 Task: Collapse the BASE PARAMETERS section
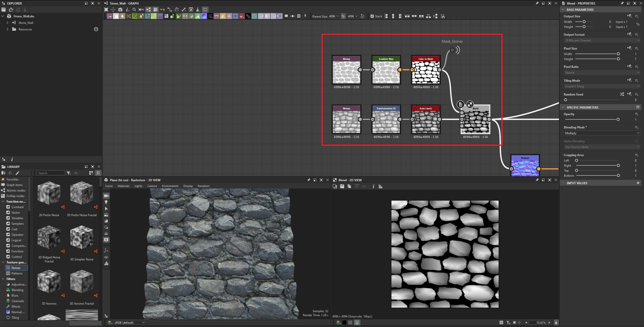pyautogui.click(x=563, y=10)
